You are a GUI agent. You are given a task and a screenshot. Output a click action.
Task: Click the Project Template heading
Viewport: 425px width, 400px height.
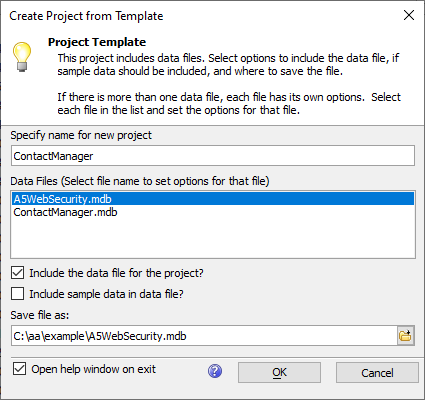coord(97,42)
